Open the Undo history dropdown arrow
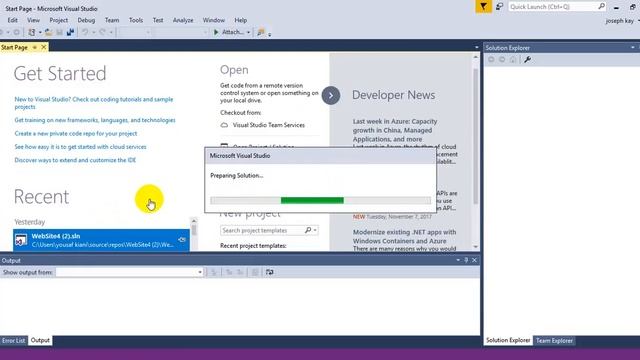This screenshot has width=640, height=360. (93, 32)
